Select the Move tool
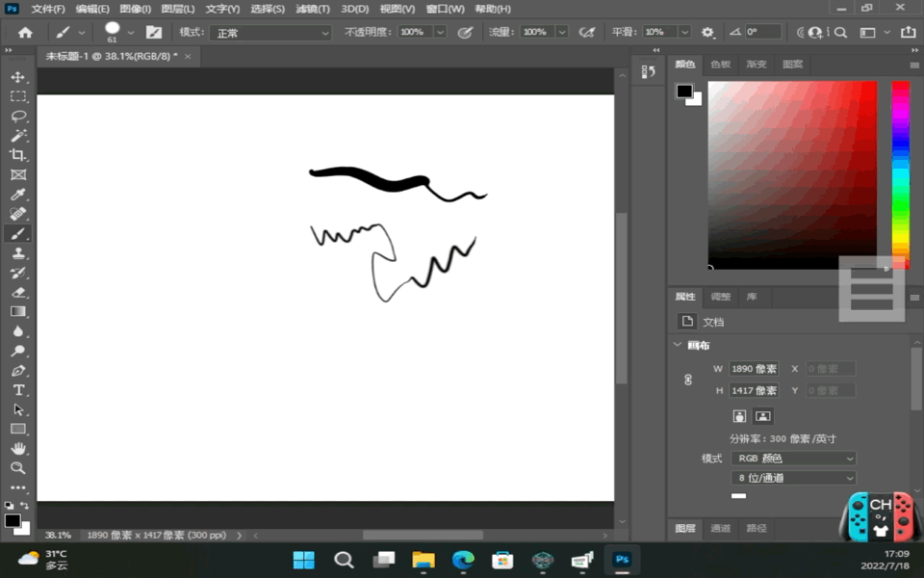This screenshot has width=924, height=578. pos(18,77)
